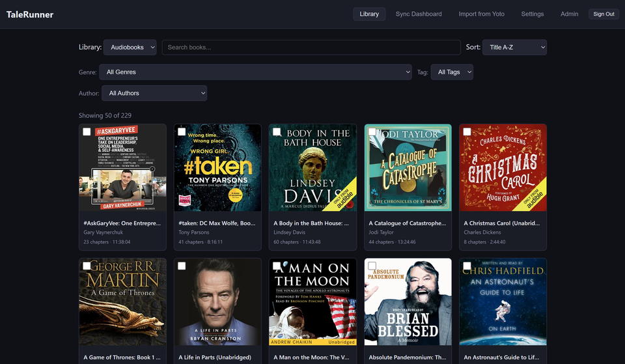This screenshot has height=364, width=625.
Task: Check the A Game of Thrones checkbox
Action: pyautogui.click(x=87, y=266)
